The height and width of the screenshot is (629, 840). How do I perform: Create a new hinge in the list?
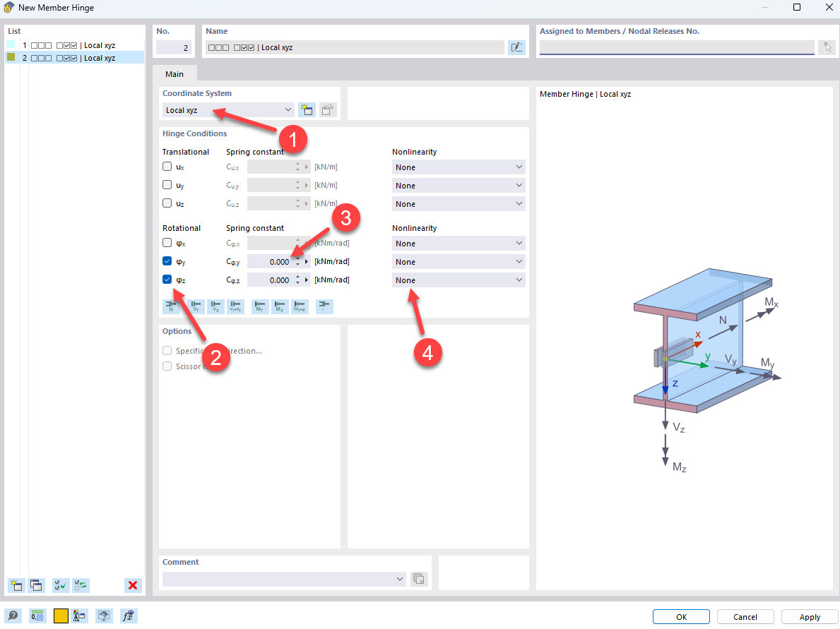coord(17,585)
